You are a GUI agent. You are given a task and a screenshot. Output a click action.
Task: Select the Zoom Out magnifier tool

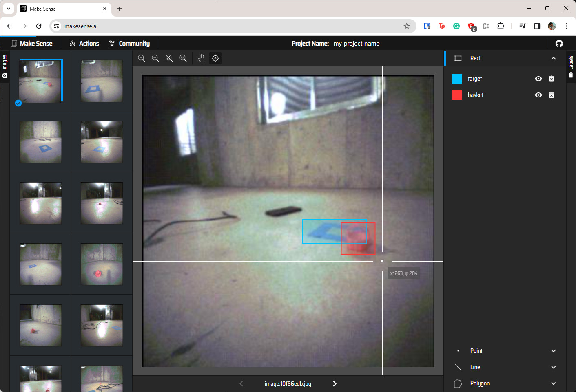coord(155,58)
